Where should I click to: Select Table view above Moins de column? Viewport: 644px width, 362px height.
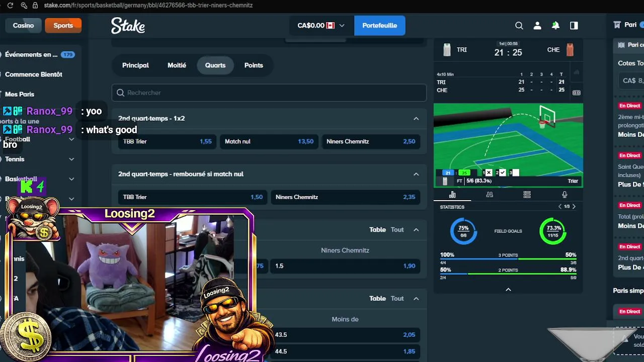pos(377,299)
